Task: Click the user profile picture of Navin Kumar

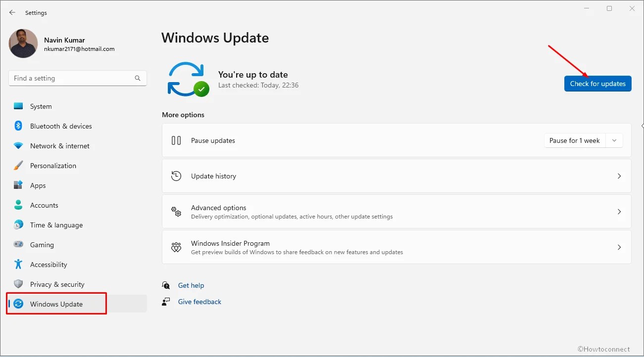Action: [x=23, y=44]
